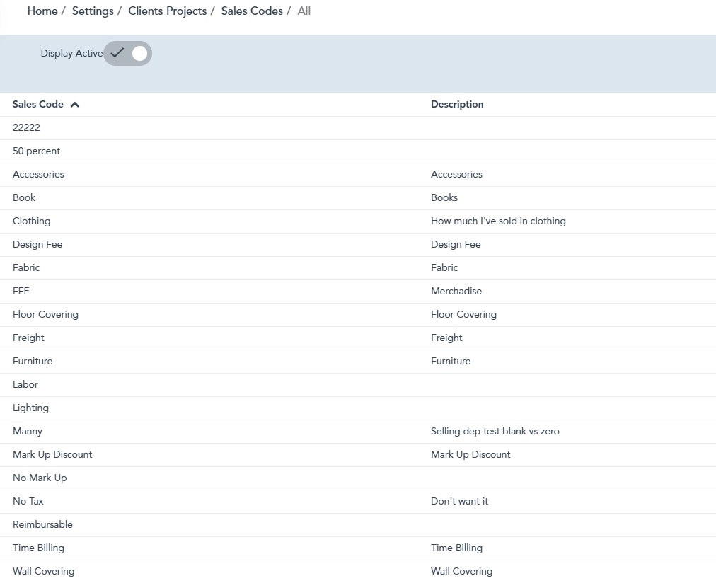
Task: Select the Accessories sales code
Action: coord(38,174)
